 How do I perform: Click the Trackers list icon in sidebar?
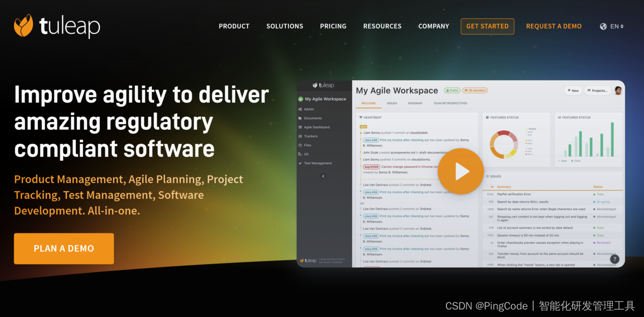(x=300, y=136)
